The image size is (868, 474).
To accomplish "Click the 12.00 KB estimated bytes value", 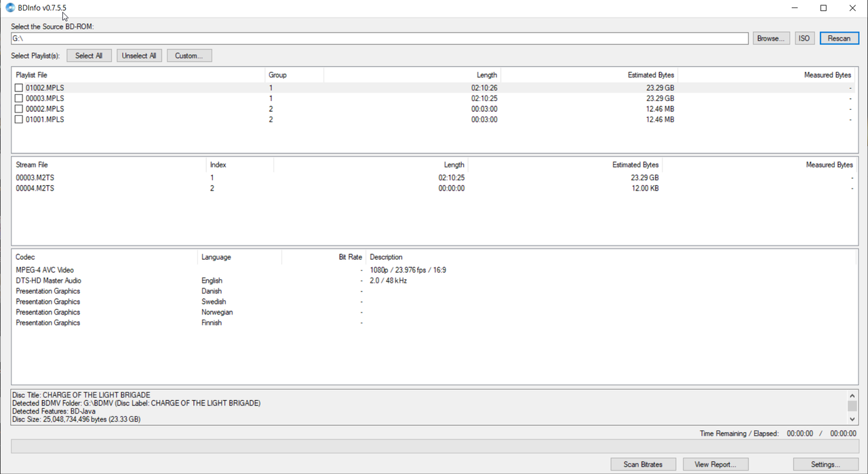I will 645,189.
